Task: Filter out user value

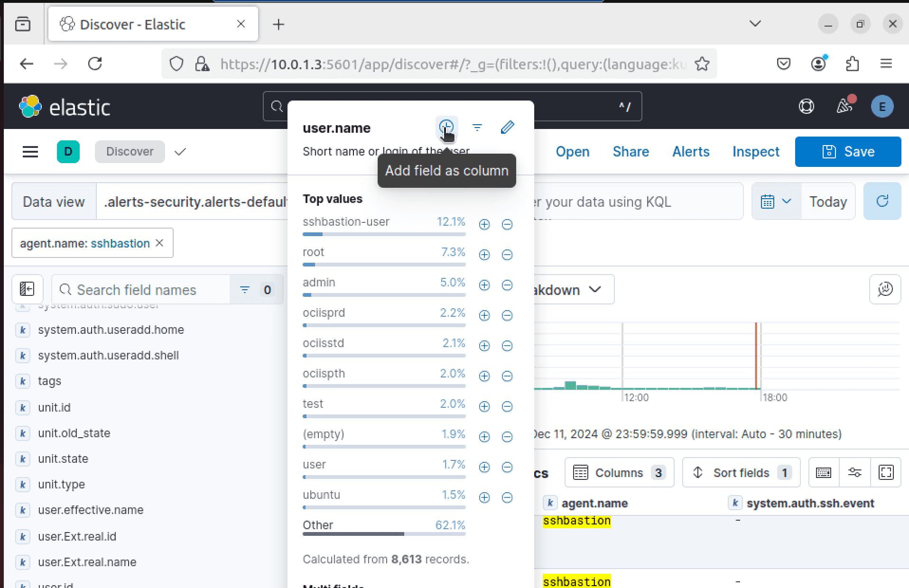Action: pos(507,467)
